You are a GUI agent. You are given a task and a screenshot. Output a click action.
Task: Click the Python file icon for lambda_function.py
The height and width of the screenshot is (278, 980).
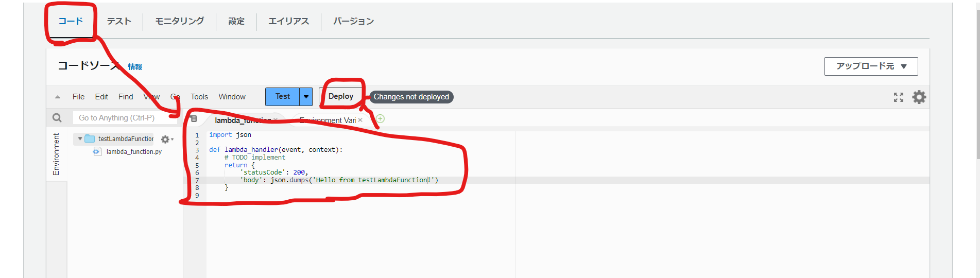point(97,151)
